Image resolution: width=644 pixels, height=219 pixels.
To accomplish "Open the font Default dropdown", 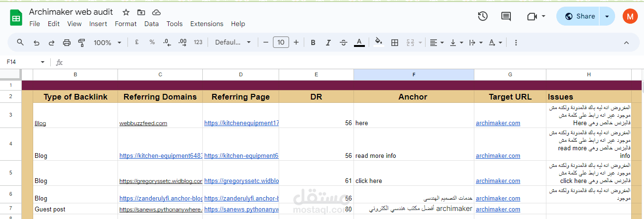I will tap(233, 42).
